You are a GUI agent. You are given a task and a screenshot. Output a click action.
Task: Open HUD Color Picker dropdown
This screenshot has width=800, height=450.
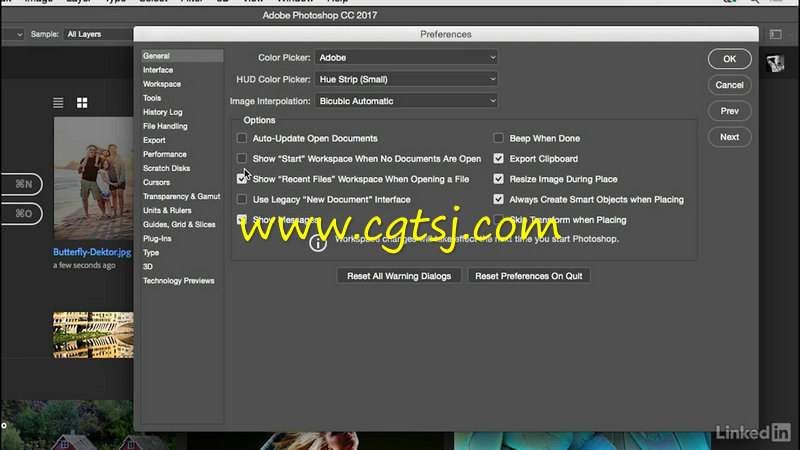tap(407, 80)
